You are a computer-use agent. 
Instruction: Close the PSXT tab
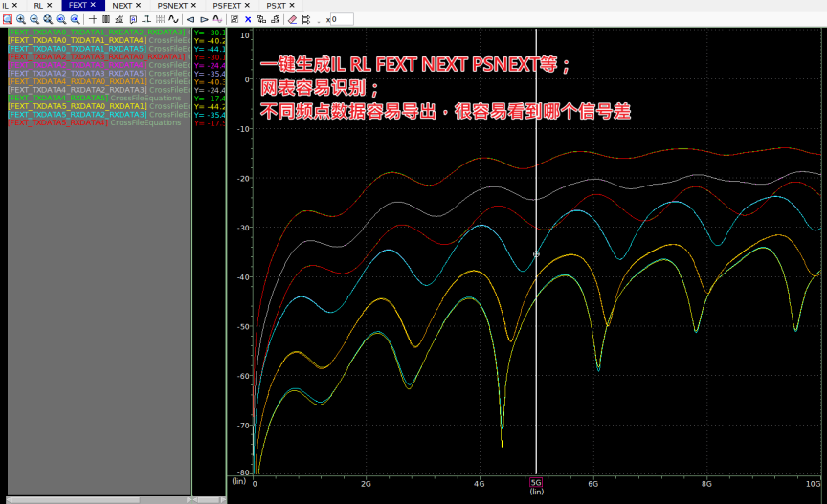(292, 6)
